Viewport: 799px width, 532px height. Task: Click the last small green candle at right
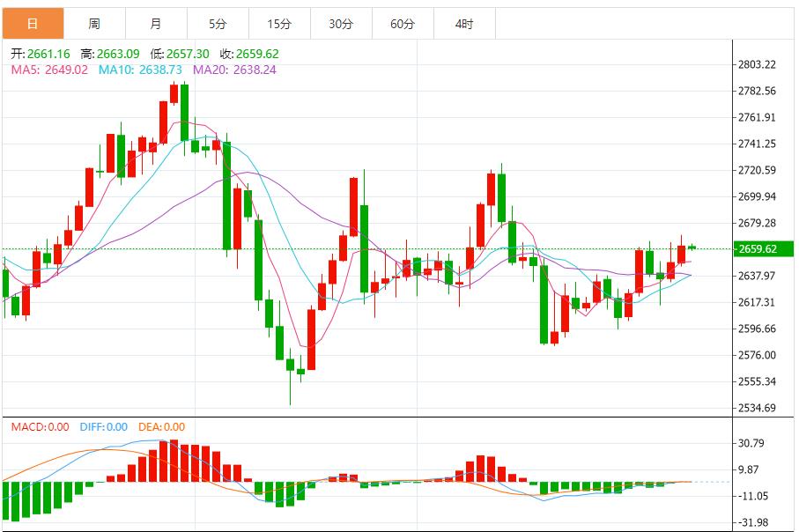692,247
